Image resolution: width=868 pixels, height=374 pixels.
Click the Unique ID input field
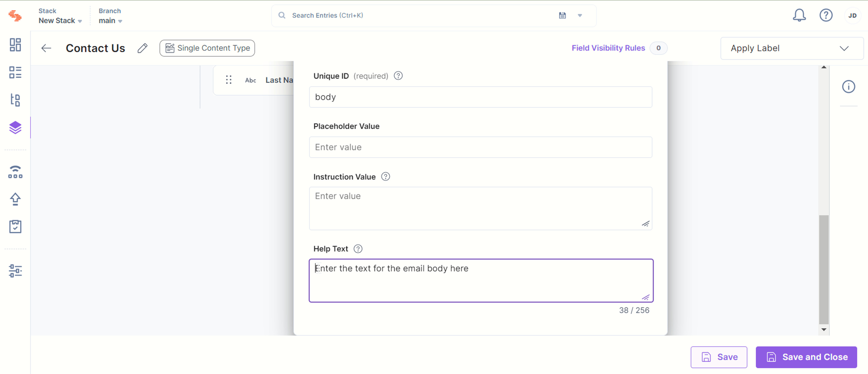tap(481, 97)
